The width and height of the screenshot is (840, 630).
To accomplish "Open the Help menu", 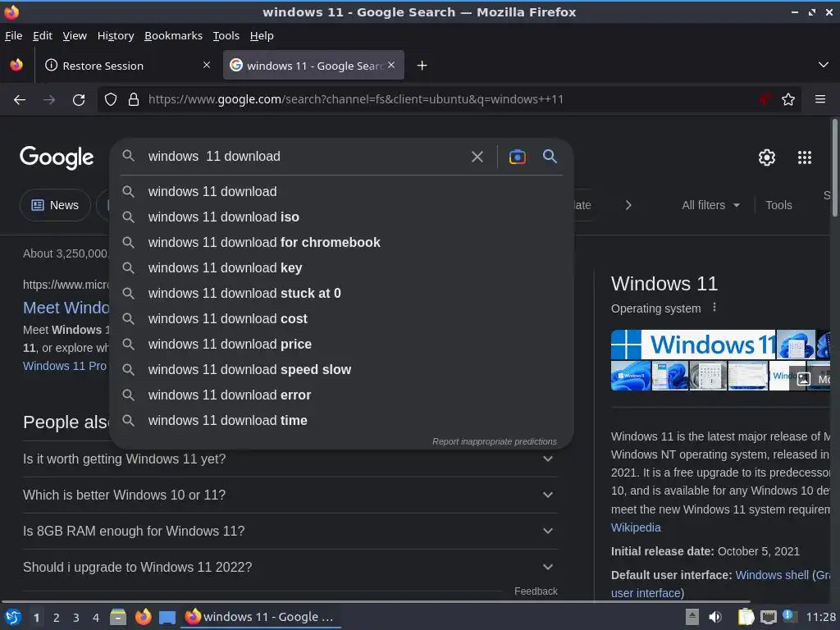I will 262,35.
